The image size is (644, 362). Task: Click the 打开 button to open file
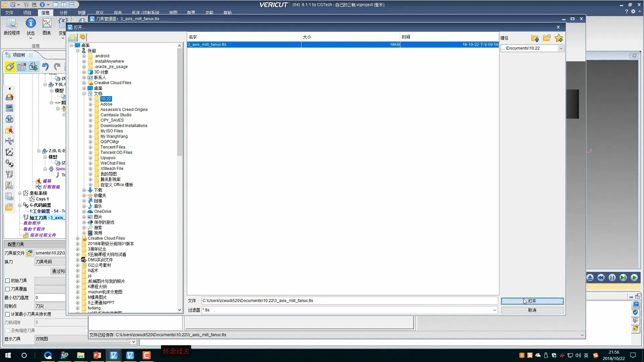[x=532, y=301]
